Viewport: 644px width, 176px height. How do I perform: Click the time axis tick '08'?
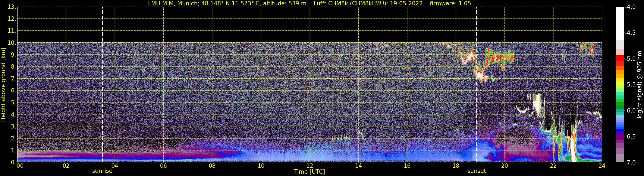[212, 166]
